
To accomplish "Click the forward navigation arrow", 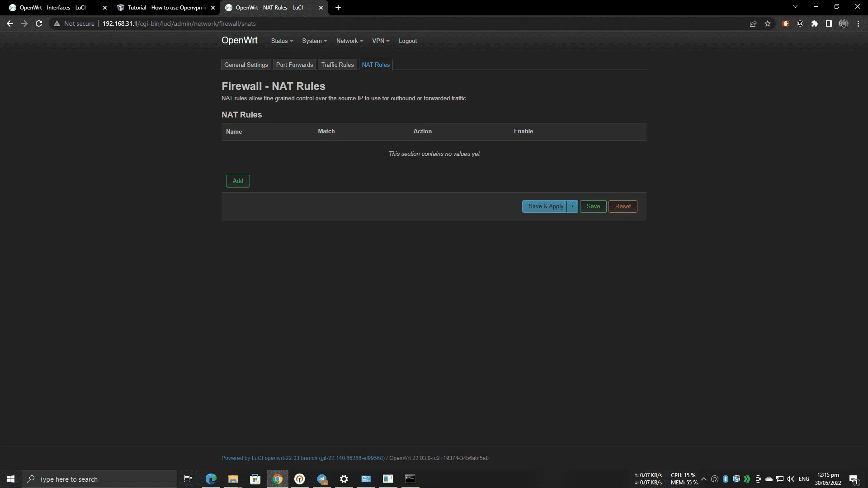I will click(24, 23).
